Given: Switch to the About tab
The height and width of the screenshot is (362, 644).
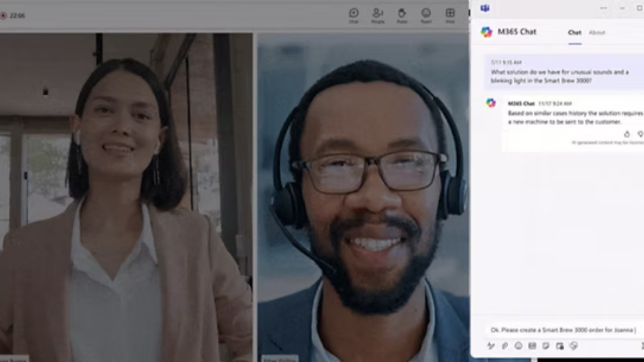Looking at the screenshot, I should (x=597, y=33).
